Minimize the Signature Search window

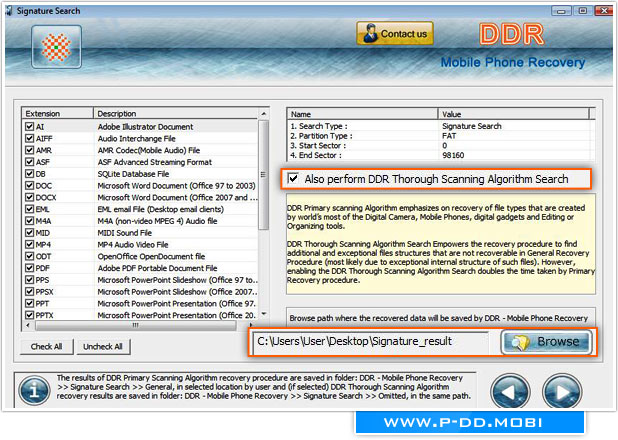(x=561, y=11)
